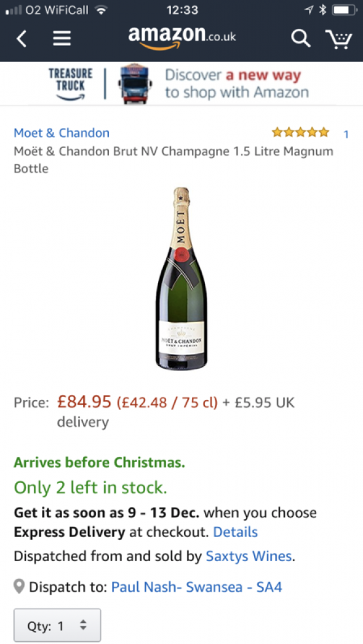
Task: Tap the review count showing 1
Action: pyautogui.click(x=346, y=133)
